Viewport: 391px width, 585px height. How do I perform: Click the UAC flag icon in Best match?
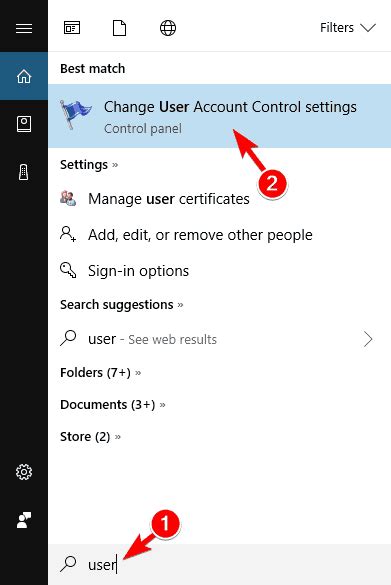75,115
